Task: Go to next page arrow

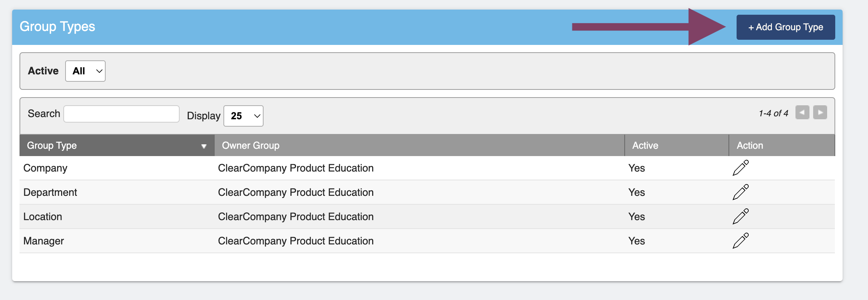Action: [x=820, y=113]
